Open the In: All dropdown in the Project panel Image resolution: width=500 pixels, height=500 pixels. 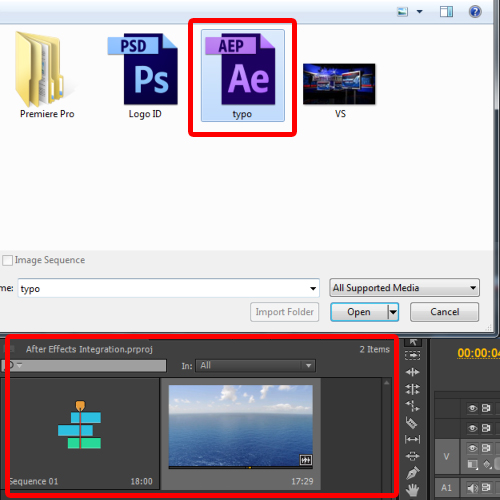coord(255,366)
